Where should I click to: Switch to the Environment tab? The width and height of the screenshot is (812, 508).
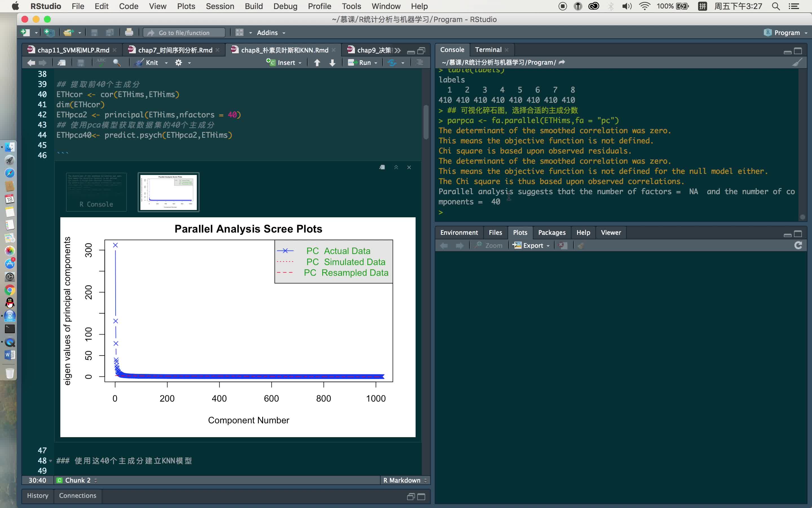point(459,233)
